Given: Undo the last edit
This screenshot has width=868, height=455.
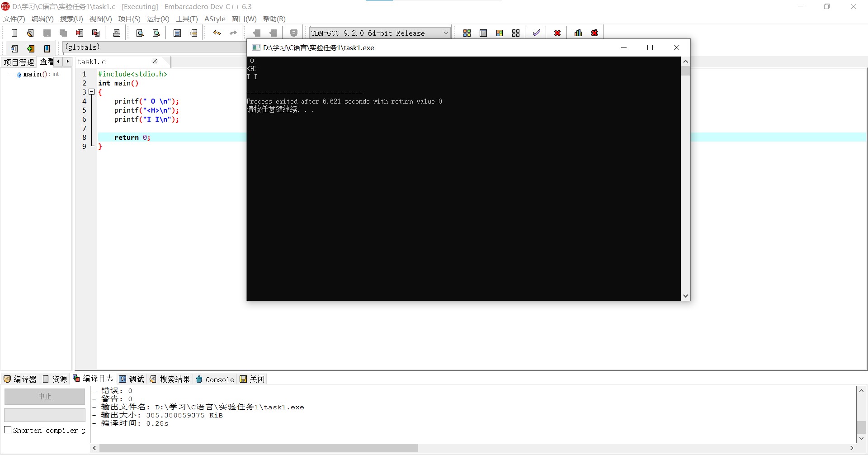Looking at the screenshot, I should (217, 33).
